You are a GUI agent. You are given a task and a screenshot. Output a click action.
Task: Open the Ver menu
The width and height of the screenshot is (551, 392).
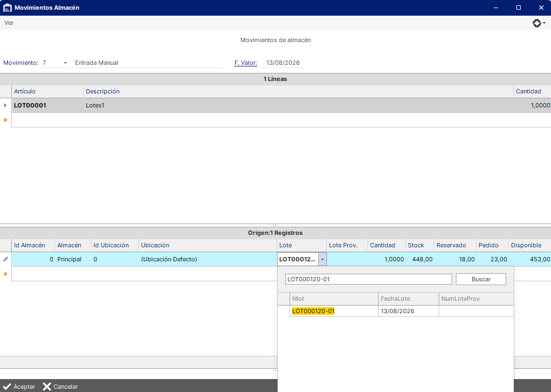pyautogui.click(x=9, y=23)
